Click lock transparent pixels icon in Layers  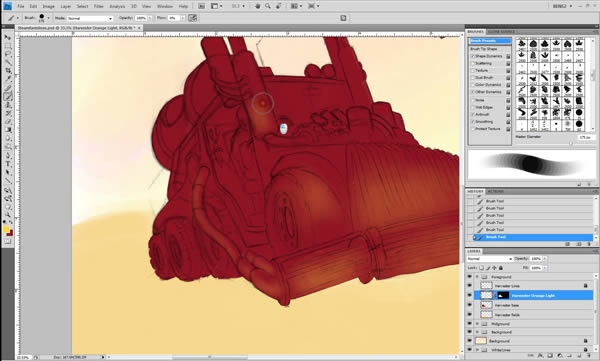[x=481, y=268]
